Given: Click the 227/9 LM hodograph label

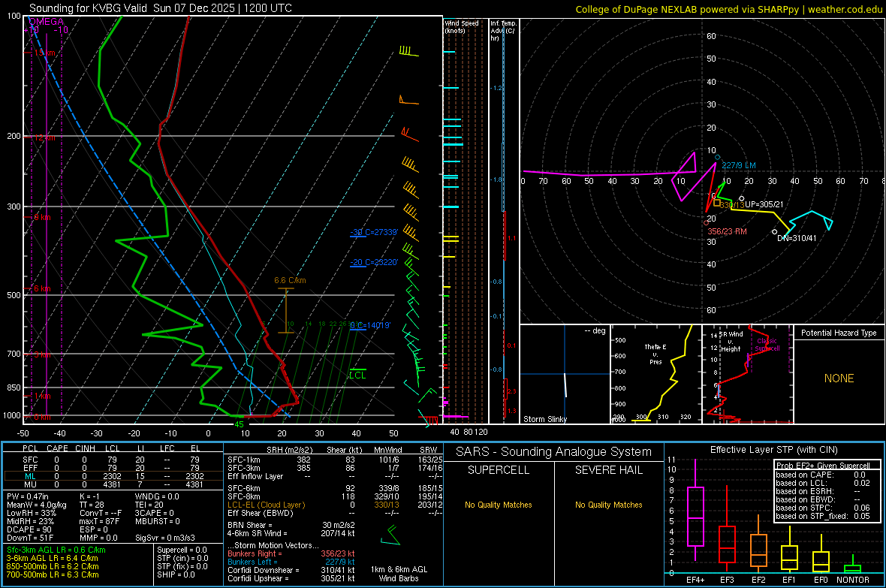Looking at the screenshot, I should (x=739, y=166).
